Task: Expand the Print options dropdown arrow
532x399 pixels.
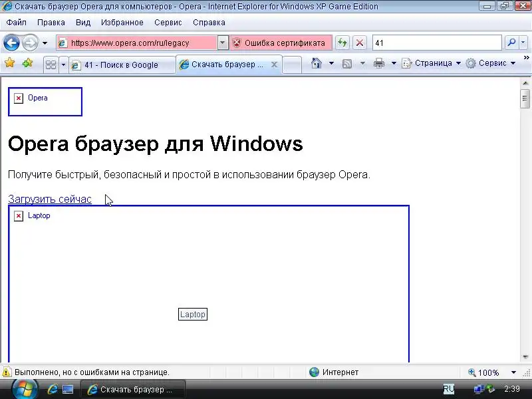Action: click(394, 63)
